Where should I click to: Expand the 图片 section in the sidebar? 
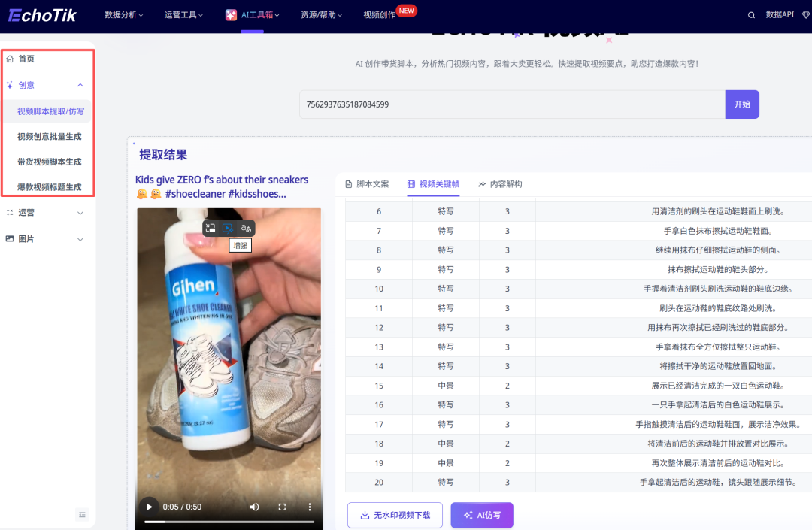click(80, 238)
